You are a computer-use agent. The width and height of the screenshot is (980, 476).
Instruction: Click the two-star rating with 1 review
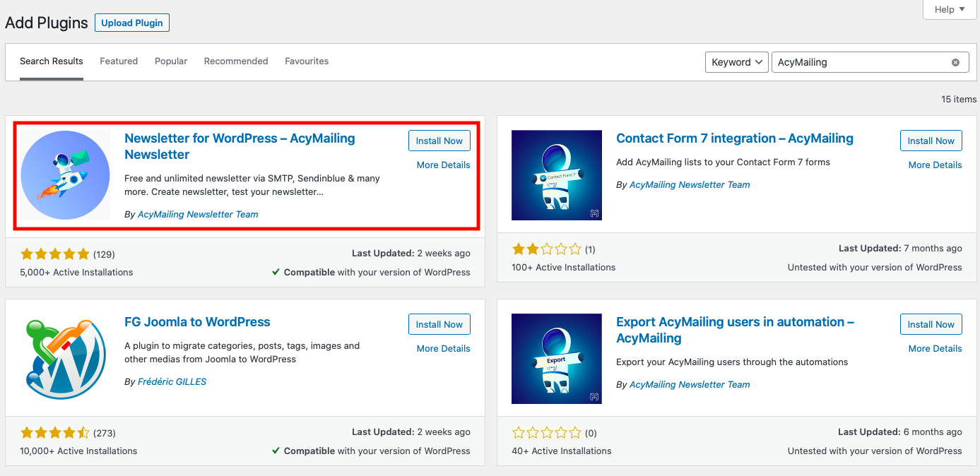click(x=547, y=249)
